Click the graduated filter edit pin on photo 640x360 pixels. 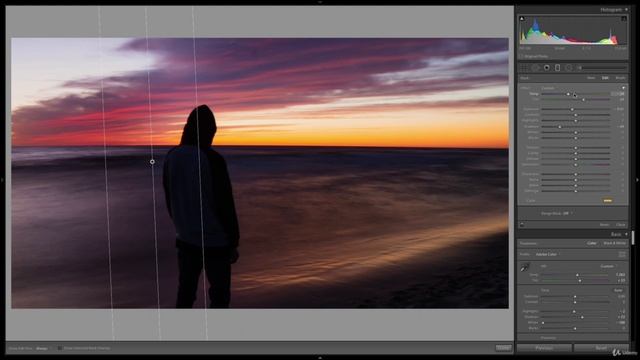152,162
